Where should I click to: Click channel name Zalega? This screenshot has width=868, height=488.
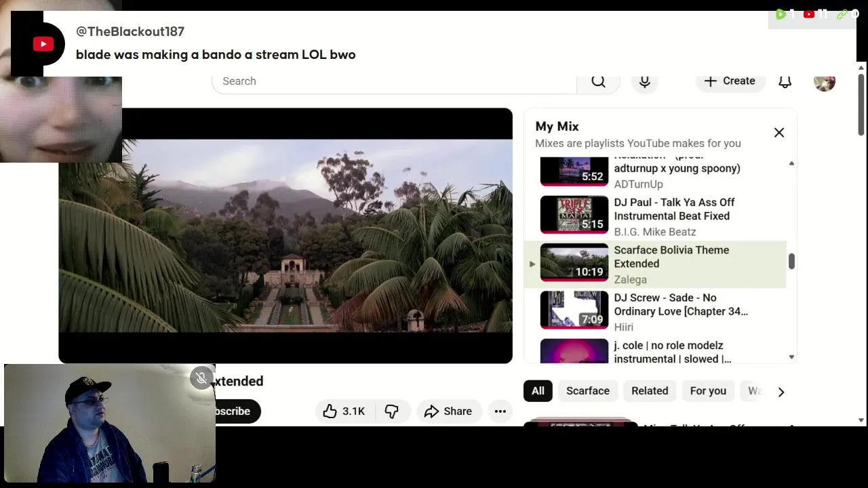(631, 279)
